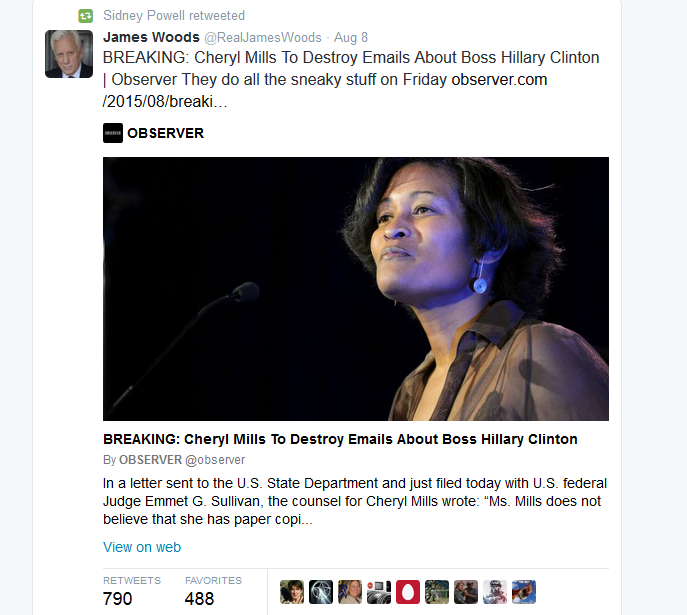Click the green retweet icon
The height and width of the screenshot is (615, 687).
[85, 16]
